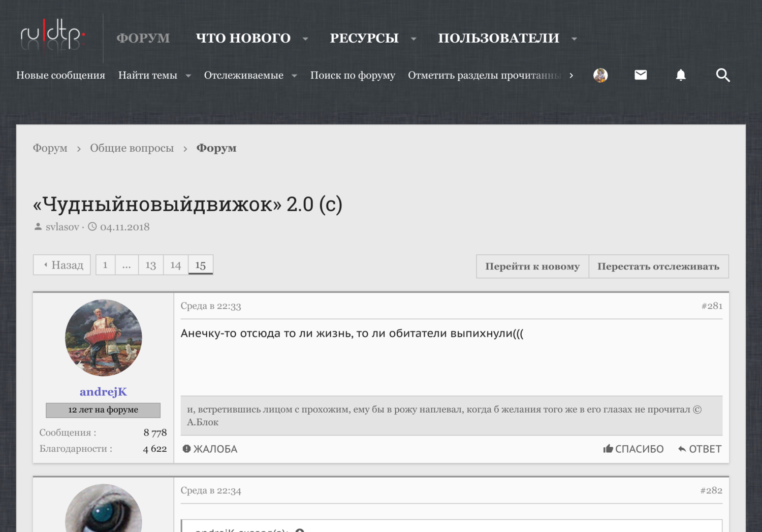Open the page jump ellipsis
This screenshot has width=762, height=532.
tap(126, 265)
